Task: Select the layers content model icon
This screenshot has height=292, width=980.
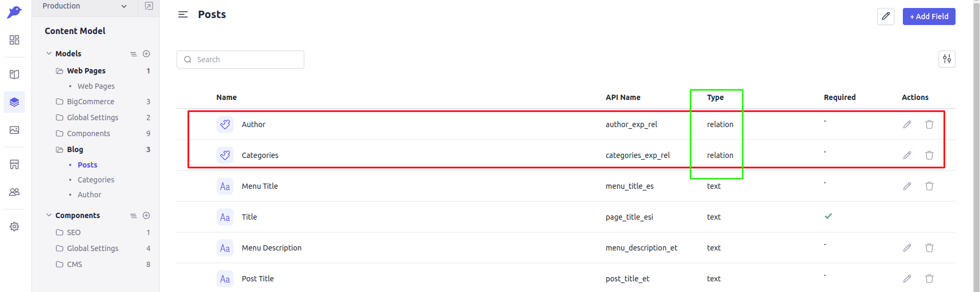Action: click(14, 102)
